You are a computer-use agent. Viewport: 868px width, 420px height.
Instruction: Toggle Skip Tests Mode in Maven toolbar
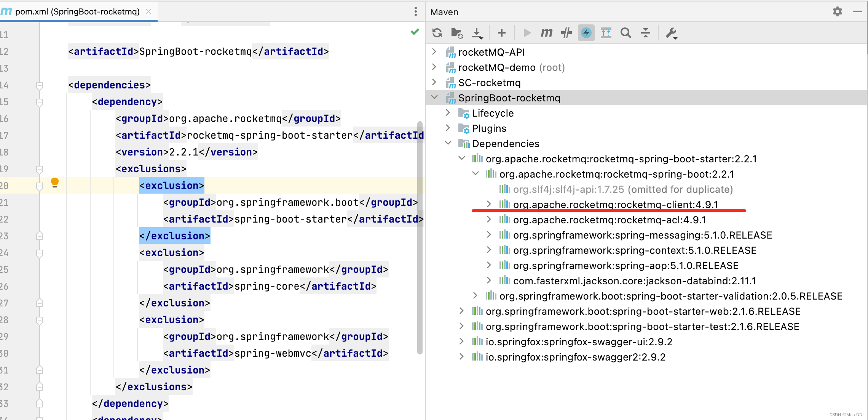coord(586,33)
